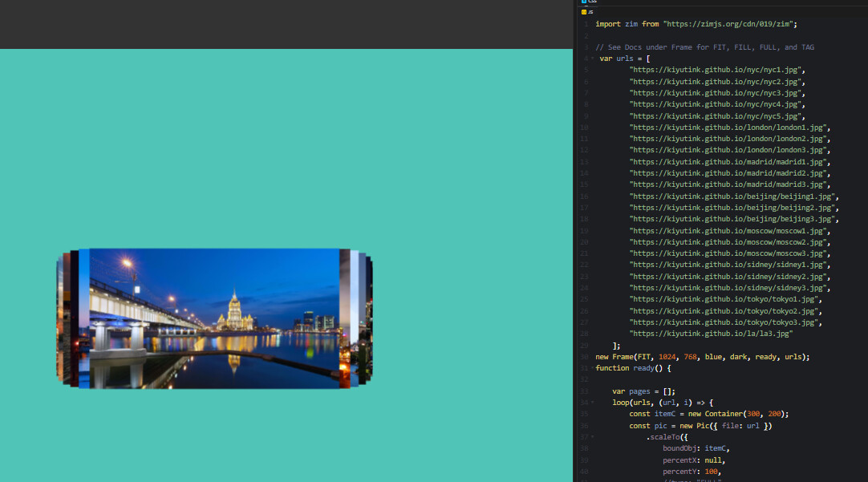The image size is (868, 482).
Task: Click the zimjs.org CDN import URL
Action: pos(730,24)
